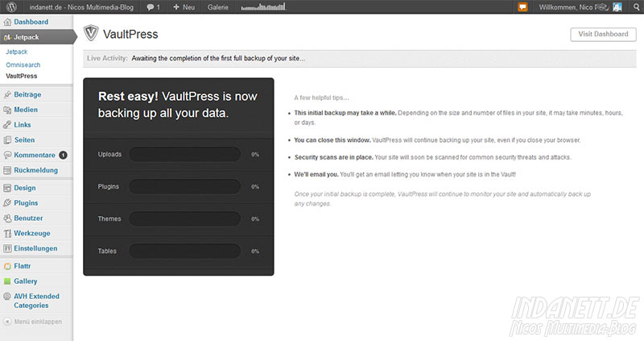
Task: Click the Kommentare pending count badge
Action: click(63, 155)
